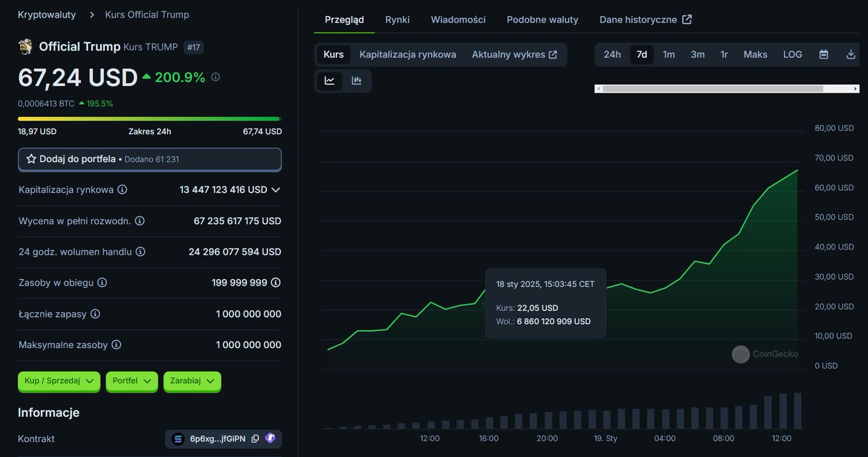This screenshot has width=868, height=457.
Task: Click tallest volume bar near 12:00
Action: 798,411
